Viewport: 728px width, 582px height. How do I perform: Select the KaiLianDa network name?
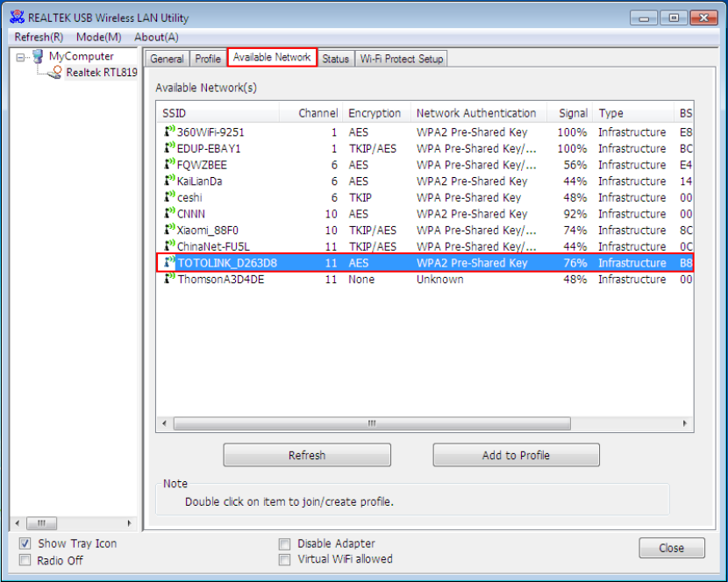coord(200,181)
